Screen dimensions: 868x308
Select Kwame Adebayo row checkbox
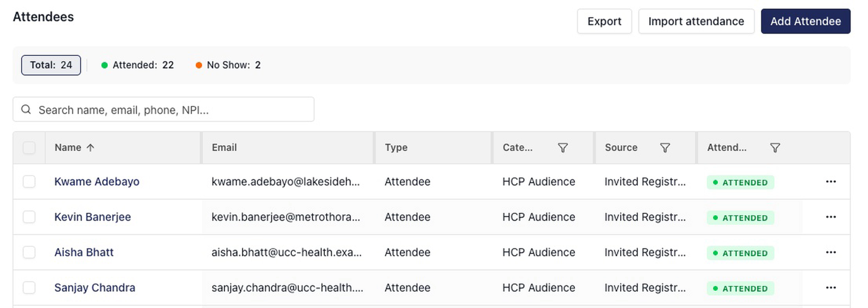[x=29, y=182]
